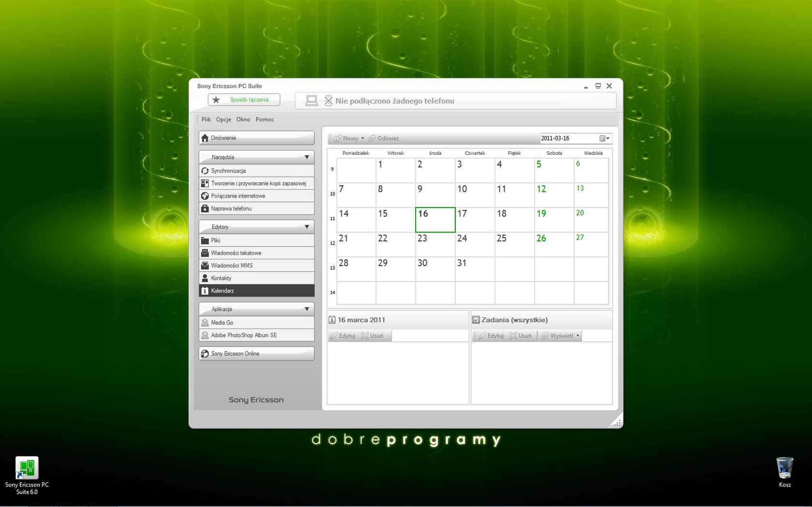The height and width of the screenshot is (507, 812).
Task: Click the disconnected phone status icon
Action: (329, 101)
